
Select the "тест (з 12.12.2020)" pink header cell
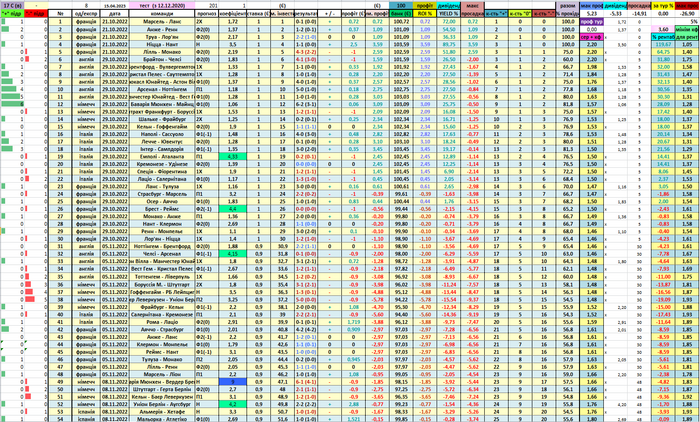[x=162, y=6]
